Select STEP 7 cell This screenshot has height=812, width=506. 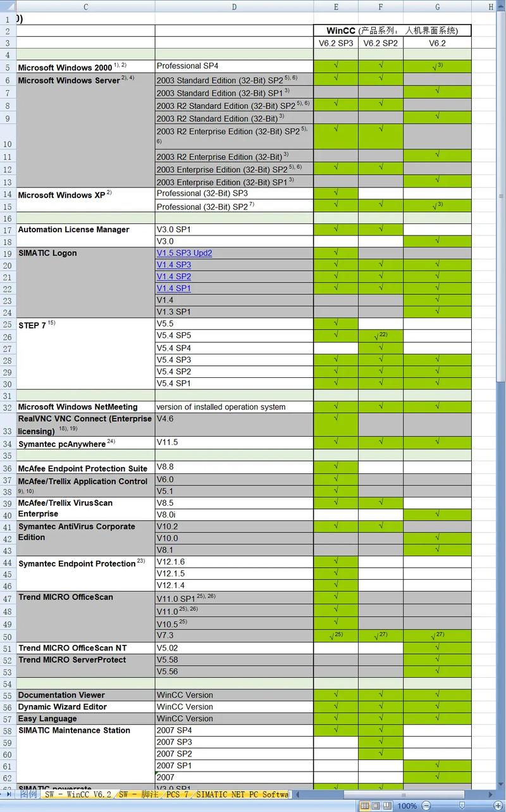[x=85, y=353]
